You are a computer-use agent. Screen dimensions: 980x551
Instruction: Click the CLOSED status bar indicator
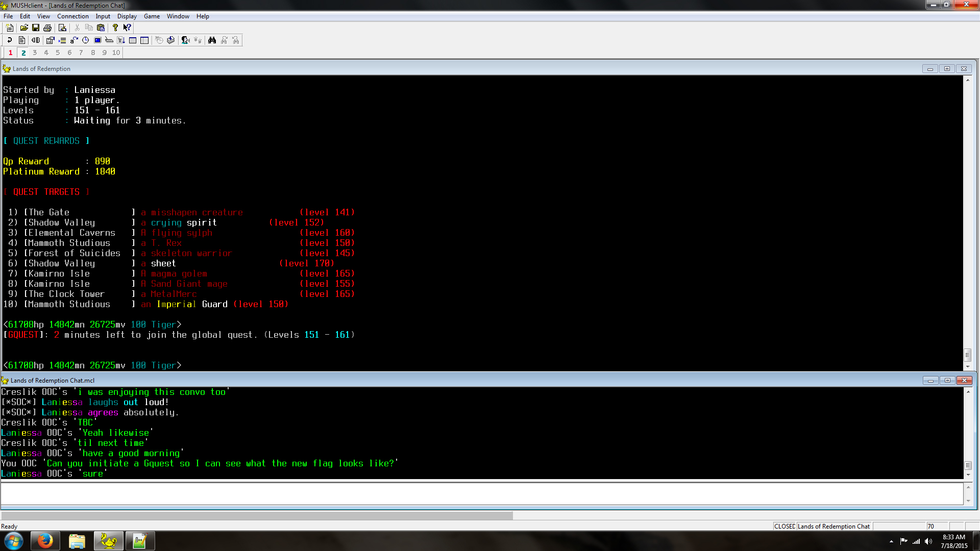coord(785,527)
